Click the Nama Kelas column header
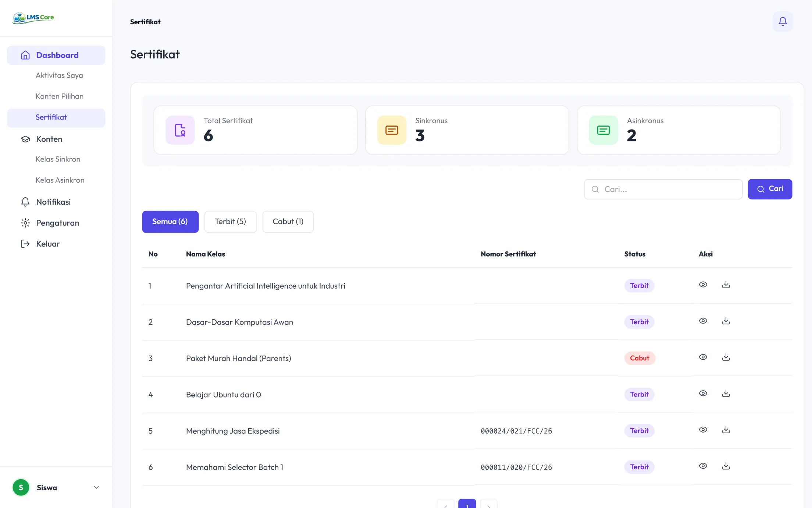This screenshot has width=812, height=508. (206, 254)
